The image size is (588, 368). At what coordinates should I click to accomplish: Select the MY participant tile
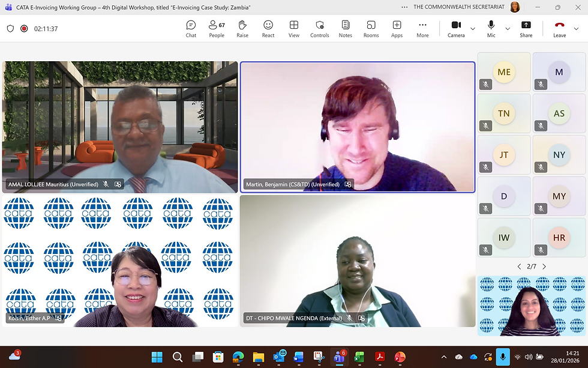tap(559, 196)
